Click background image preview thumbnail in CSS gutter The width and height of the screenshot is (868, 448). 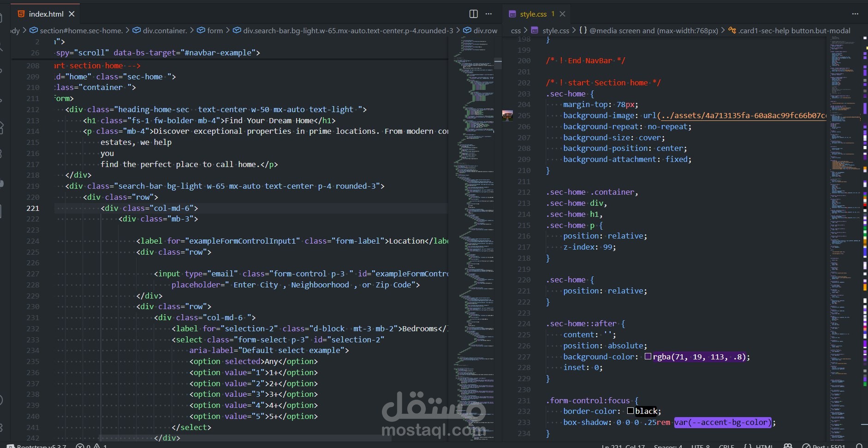pos(507,115)
